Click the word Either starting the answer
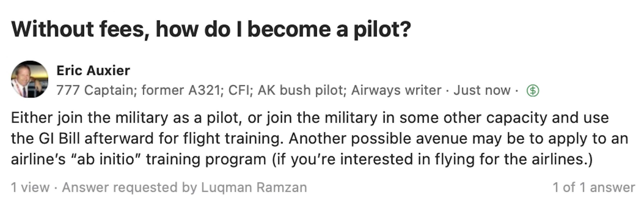Viewport: 644px width, 203px height. (x=31, y=118)
